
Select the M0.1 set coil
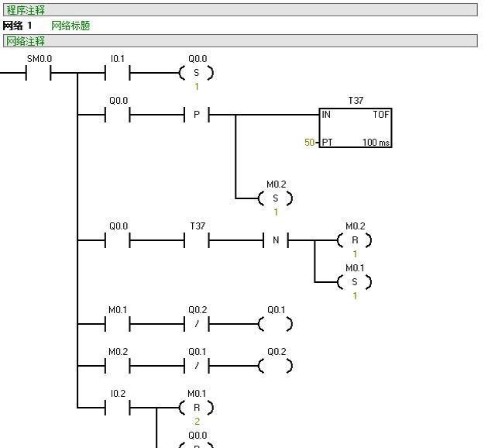(355, 282)
